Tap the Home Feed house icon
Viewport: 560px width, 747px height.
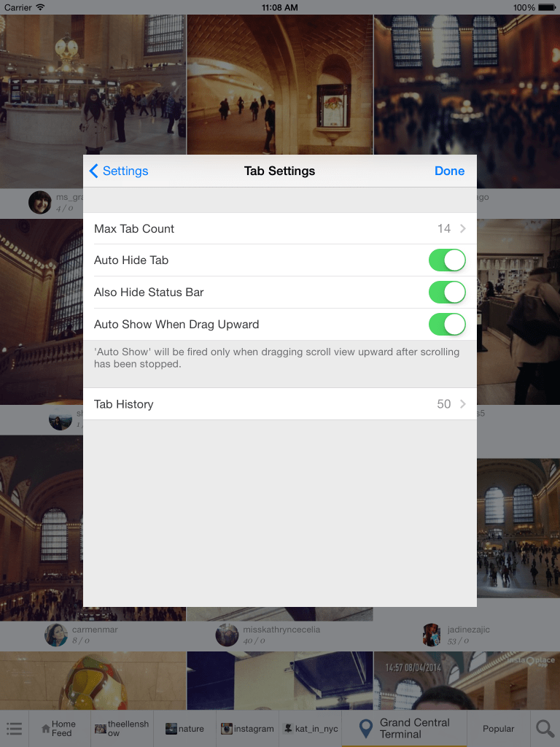46,728
